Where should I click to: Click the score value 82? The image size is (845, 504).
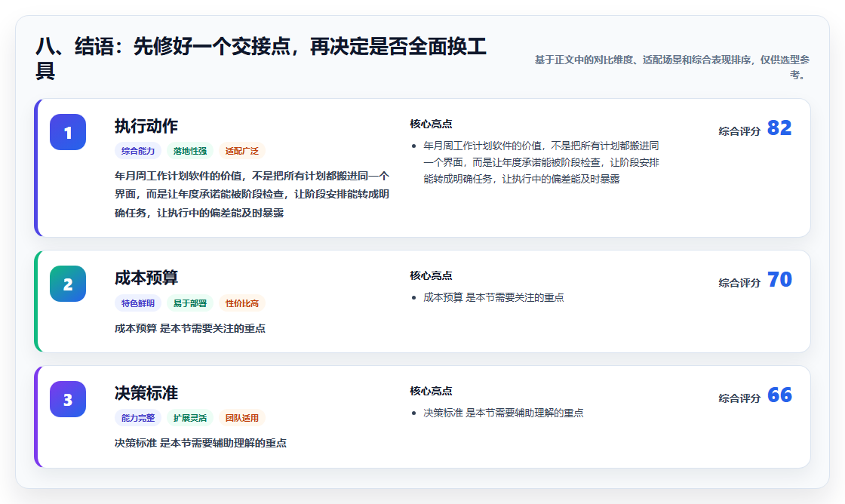pyautogui.click(x=779, y=128)
